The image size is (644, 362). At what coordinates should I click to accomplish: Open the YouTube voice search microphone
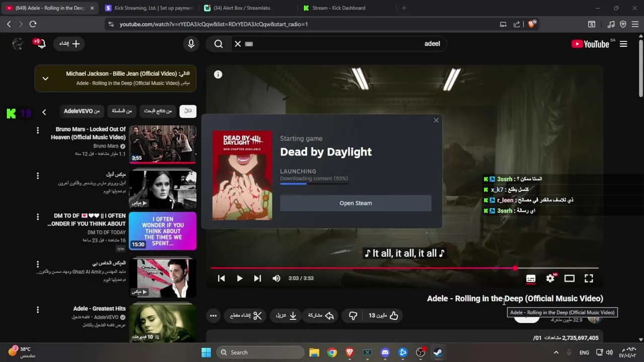tap(191, 44)
